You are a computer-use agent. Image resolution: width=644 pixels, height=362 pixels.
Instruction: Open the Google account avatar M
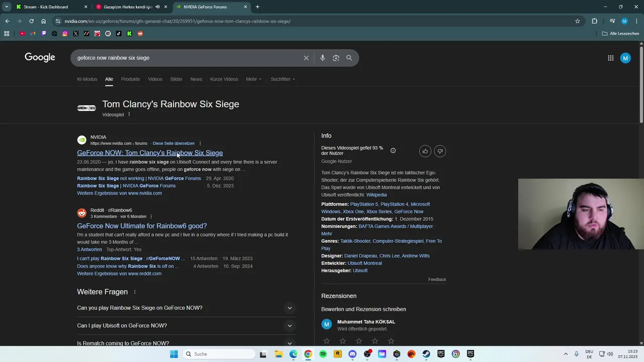pos(625,58)
